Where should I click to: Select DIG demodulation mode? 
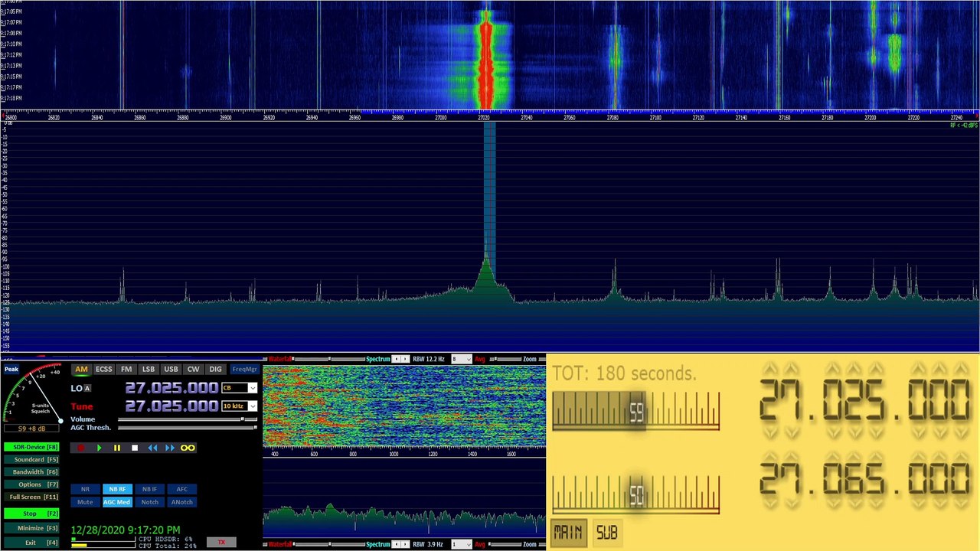pyautogui.click(x=215, y=370)
